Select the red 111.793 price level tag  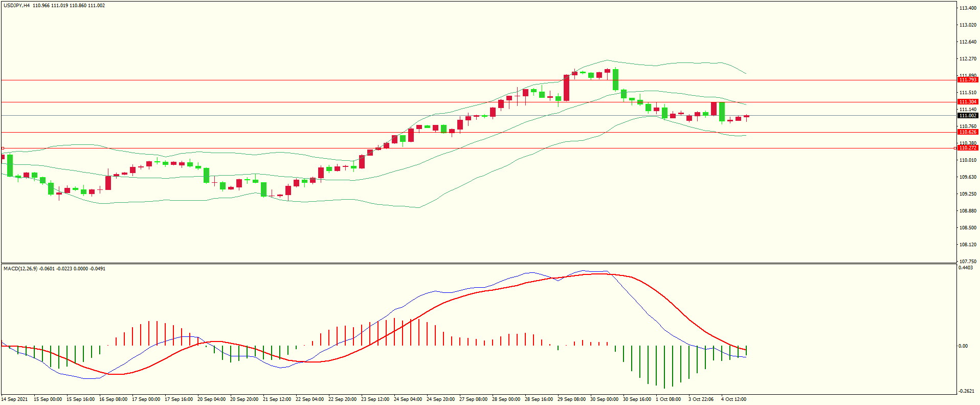tap(968, 80)
